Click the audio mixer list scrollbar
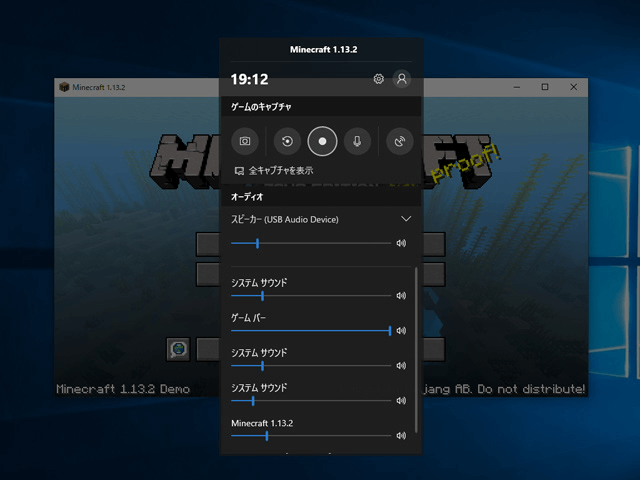Viewport: 640px width, 480px height. click(x=416, y=350)
